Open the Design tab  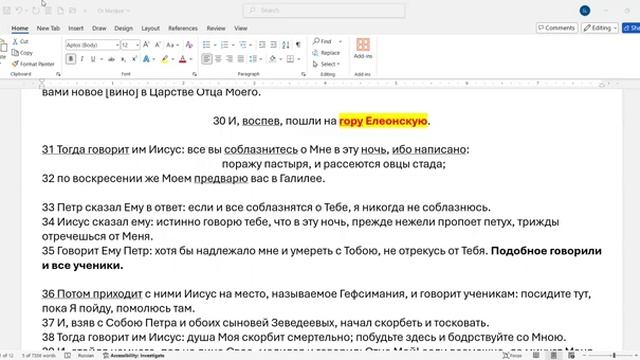123,28
